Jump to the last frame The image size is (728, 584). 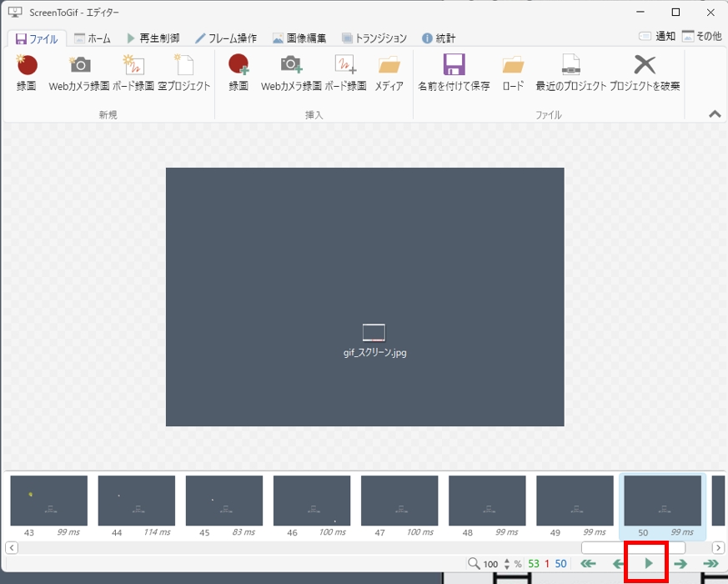tap(710, 564)
